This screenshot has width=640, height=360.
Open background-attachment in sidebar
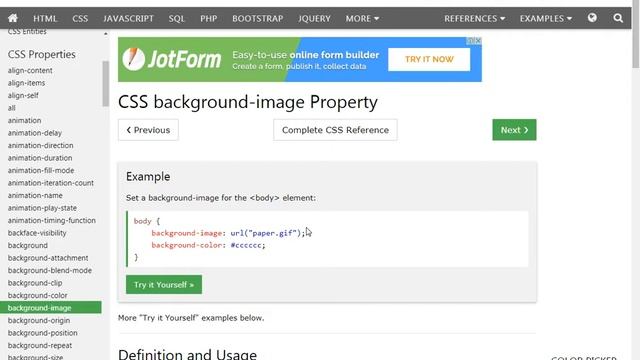(x=48, y=258)
